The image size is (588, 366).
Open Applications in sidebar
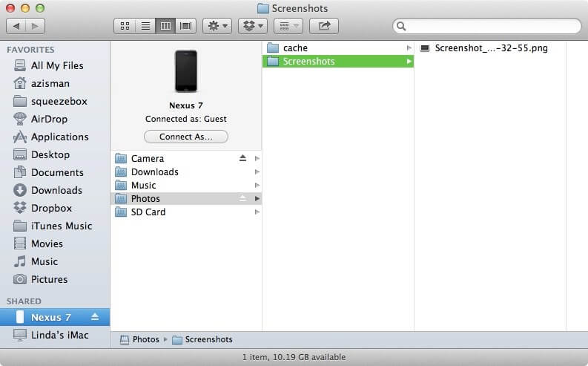(55, 137)
